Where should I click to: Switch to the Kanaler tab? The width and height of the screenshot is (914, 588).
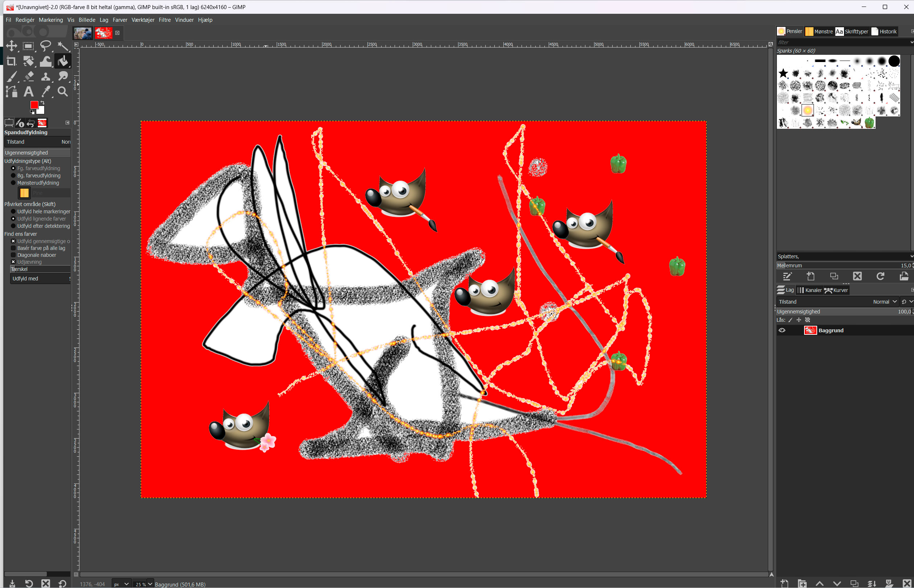[811, 290]
